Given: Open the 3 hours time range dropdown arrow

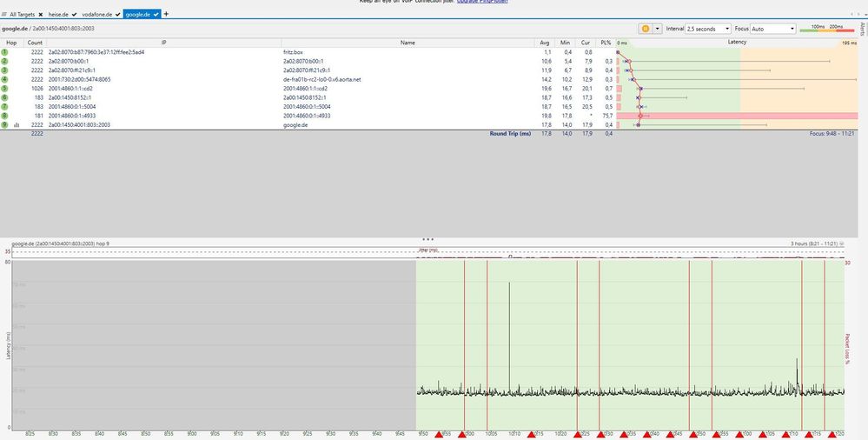Looking at the screenshot, I should pos(841,243).
